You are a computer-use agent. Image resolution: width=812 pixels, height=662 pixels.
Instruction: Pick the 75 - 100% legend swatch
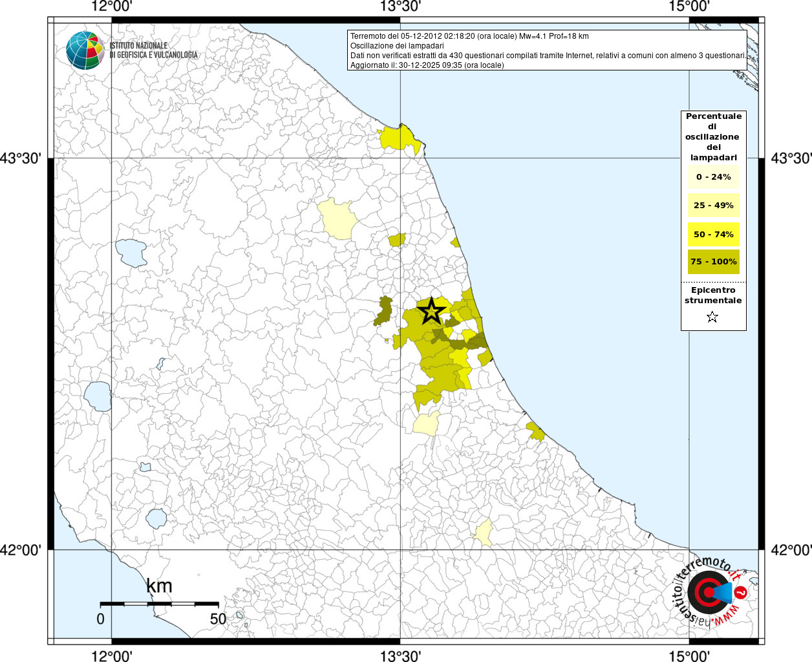(713, 262)
